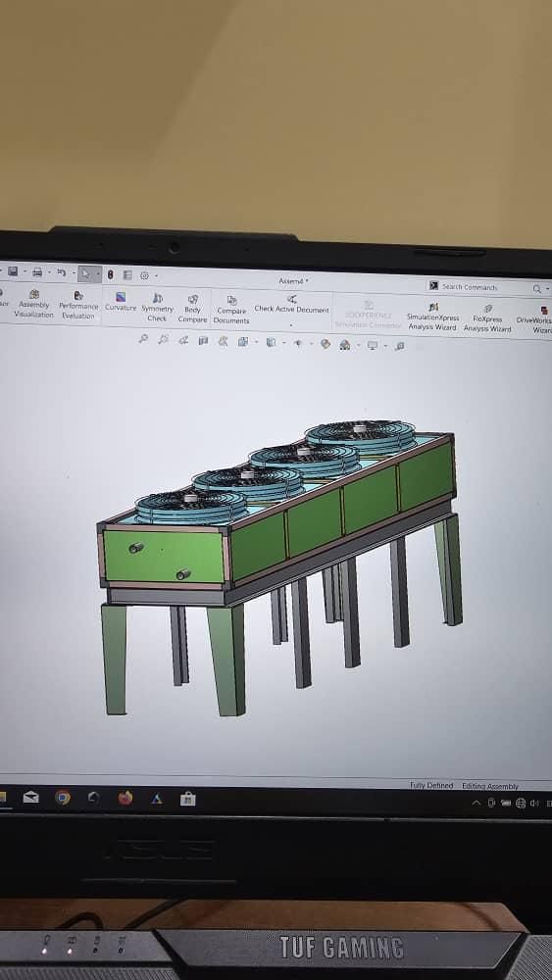Click Fully Defined status text

[431, 785]
